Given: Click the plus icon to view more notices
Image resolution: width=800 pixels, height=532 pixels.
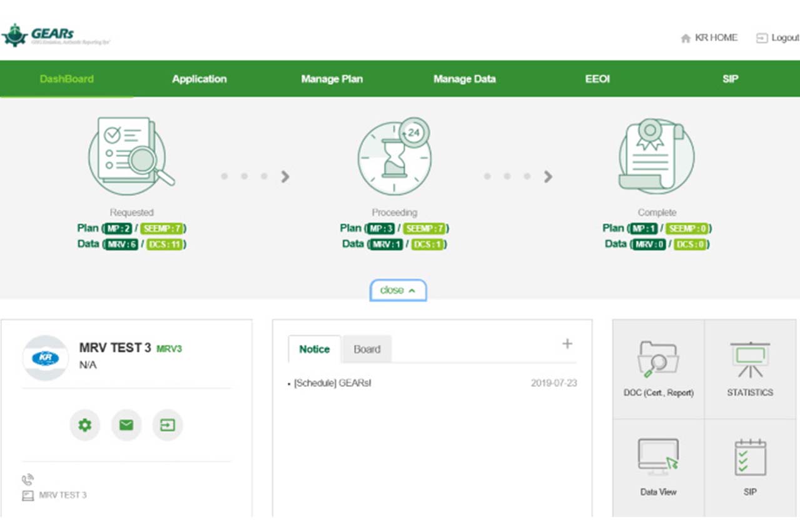Looking at the screenshot, I should 567,343.
